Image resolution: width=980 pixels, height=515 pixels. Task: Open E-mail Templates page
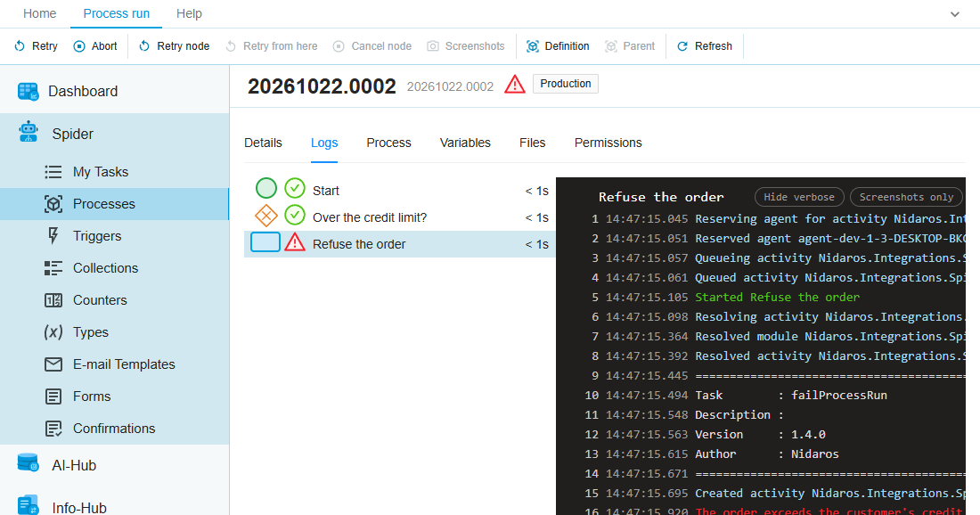(124, 364)
